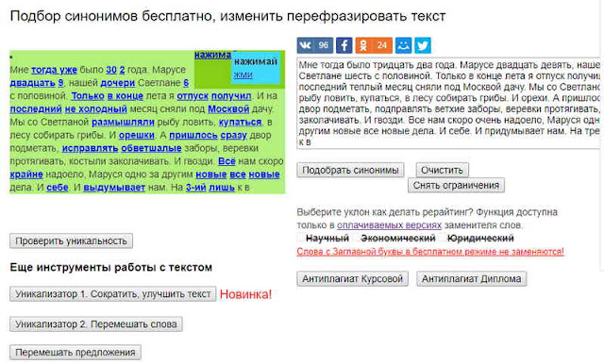Click the Снять ограничения button
The height and width of the screenshot is (364, 604).
click(x=456, y=185)
